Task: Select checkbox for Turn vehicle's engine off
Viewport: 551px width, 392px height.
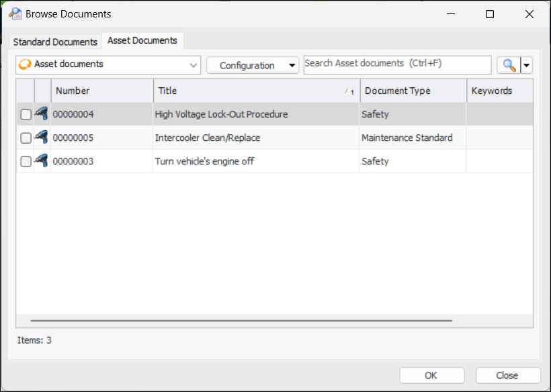Action: click(26, 162)
